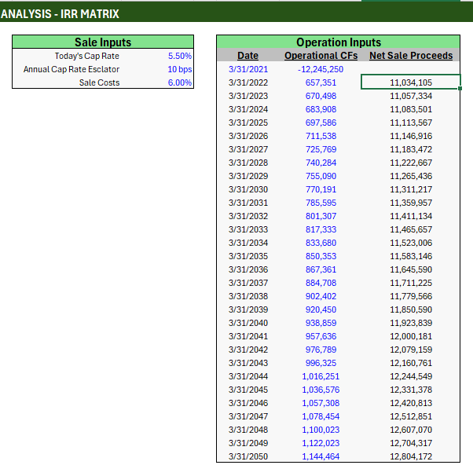Click the fill handle on the selected 11,034,105 cell

pyautogui.click(x=460, y=88)
